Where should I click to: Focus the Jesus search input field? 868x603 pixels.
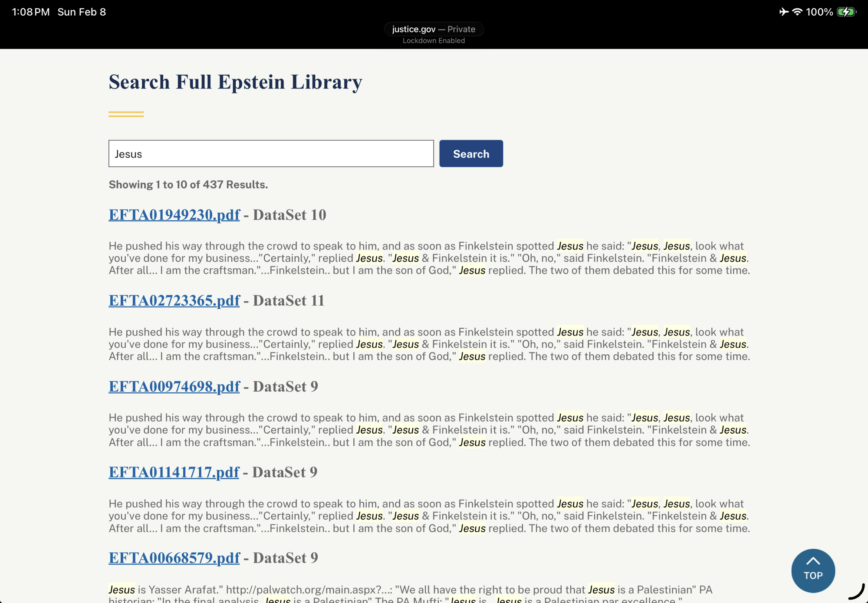(271, 154)
